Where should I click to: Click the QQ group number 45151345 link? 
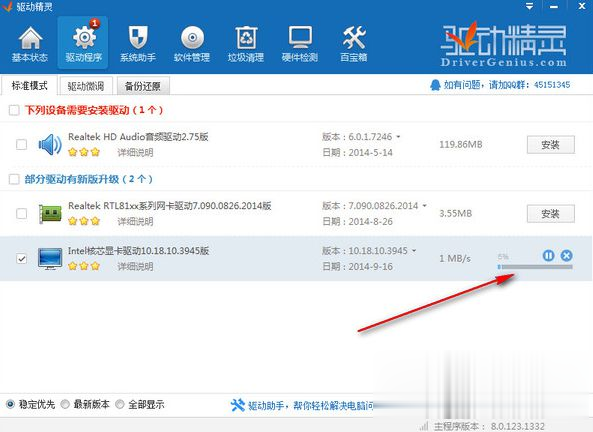pyautogui.click(x=552, y=85)
